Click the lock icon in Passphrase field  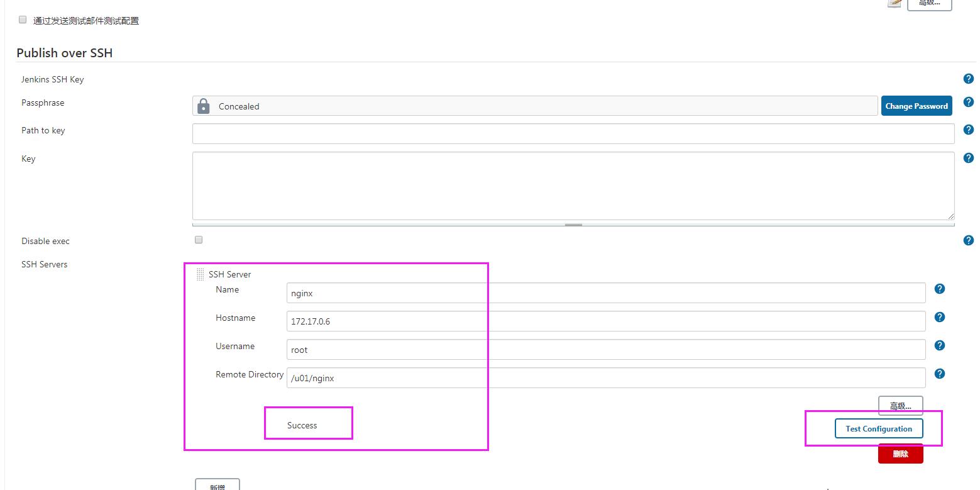204,106
